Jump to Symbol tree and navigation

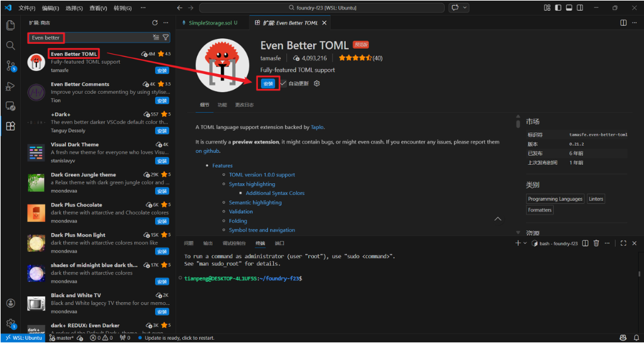[262, 230]
